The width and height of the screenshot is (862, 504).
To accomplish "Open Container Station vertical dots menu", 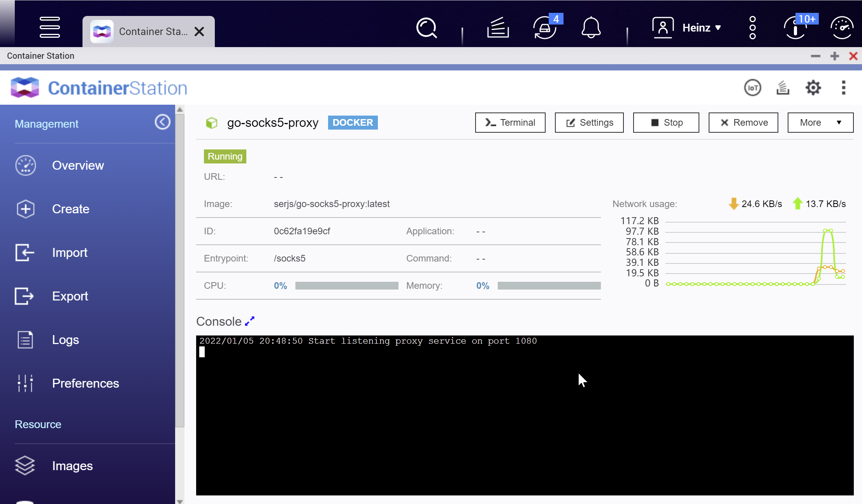I will [x=843, y=88].
